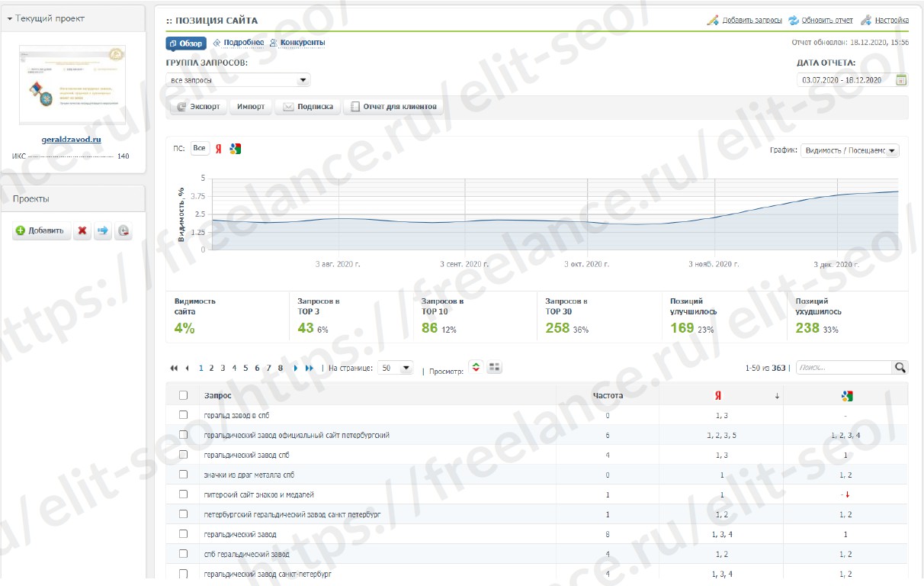Check the row 'спб геральдический завод'

(x=183, y=554)
